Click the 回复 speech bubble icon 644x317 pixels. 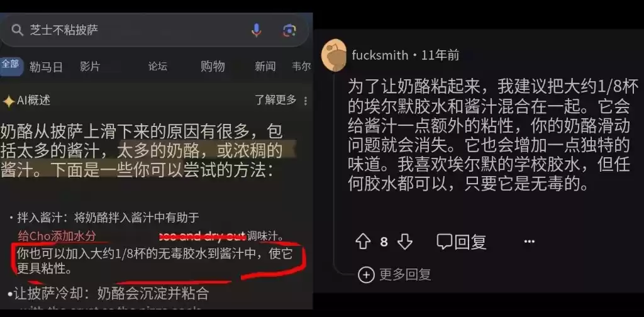444,242
